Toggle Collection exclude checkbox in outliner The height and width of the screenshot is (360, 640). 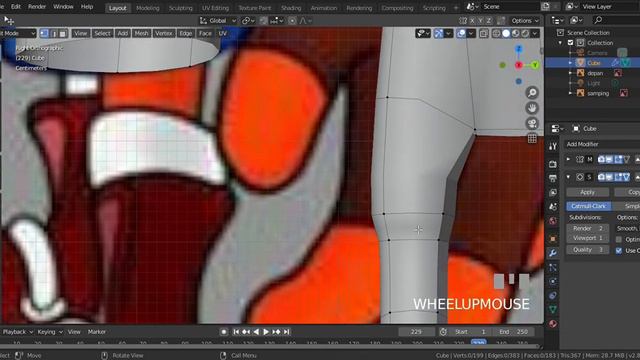tap(571, 43)
